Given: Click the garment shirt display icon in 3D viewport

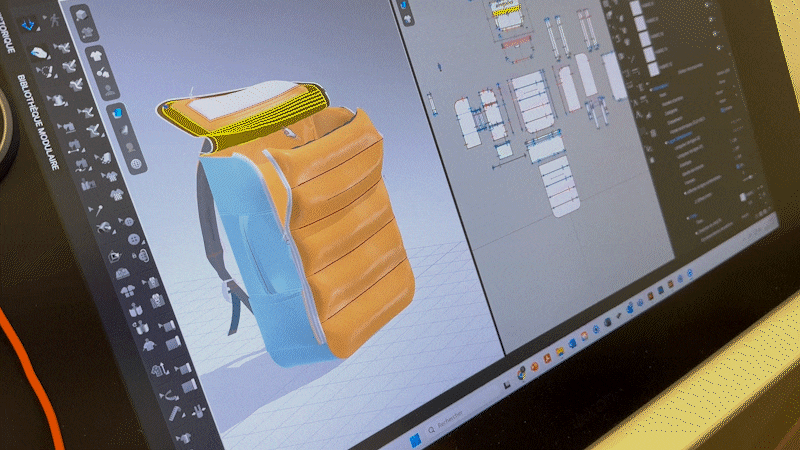Looking at the screenshot, I should click(x=97, y=57).
